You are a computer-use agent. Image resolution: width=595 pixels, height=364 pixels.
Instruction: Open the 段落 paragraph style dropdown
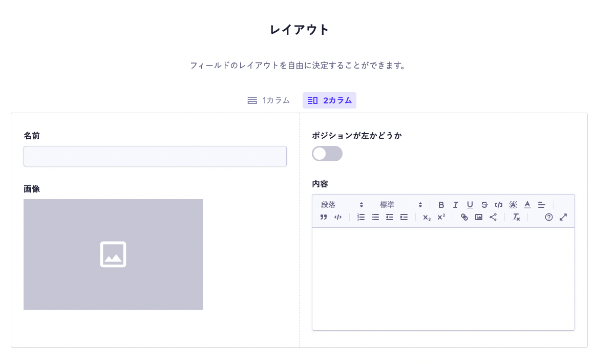click(x=342, y=205)
